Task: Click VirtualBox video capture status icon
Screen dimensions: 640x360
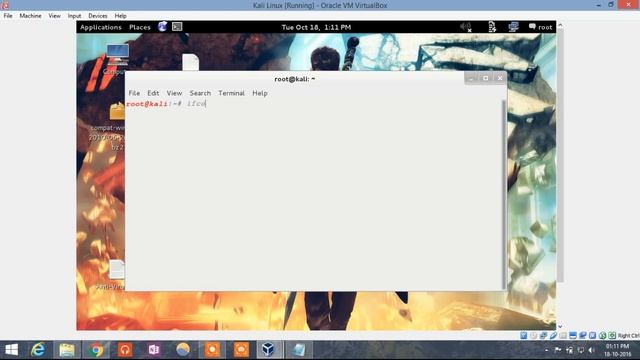Action: click(582, 336)
